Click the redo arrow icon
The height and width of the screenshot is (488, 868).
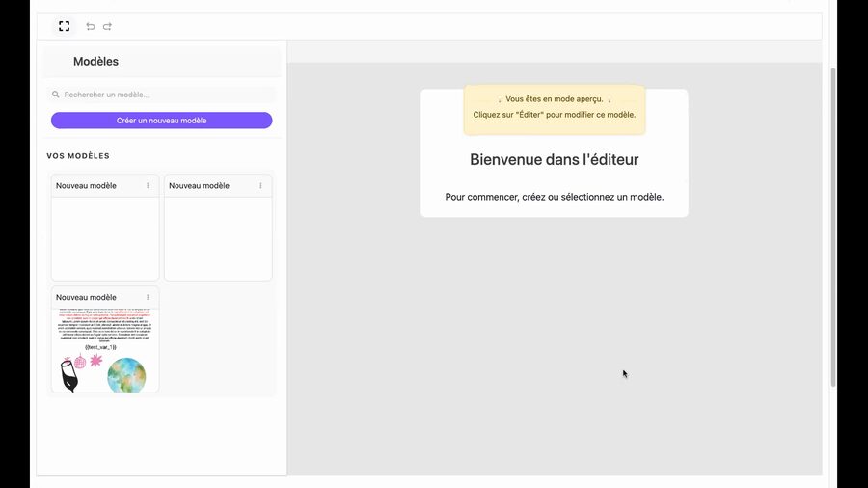107,26
